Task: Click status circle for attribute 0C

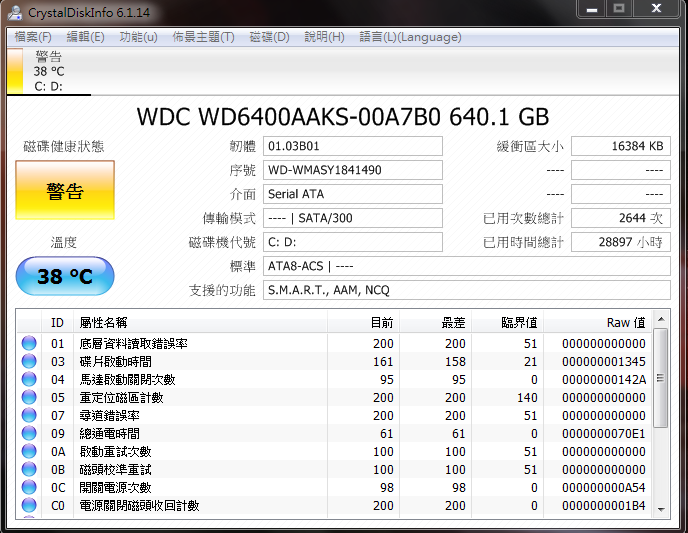Action: 29,487
